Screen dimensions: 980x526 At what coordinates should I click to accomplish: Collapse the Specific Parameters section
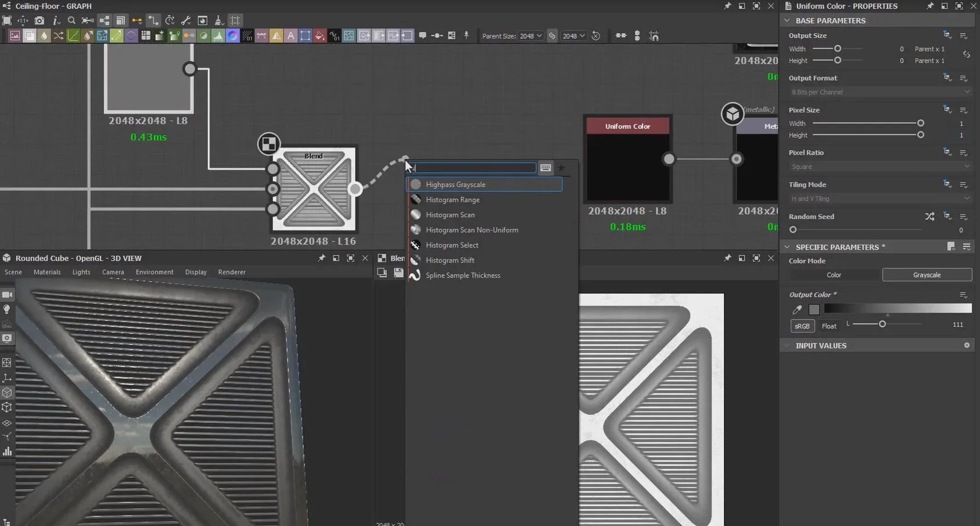click(x=787, y=247)
